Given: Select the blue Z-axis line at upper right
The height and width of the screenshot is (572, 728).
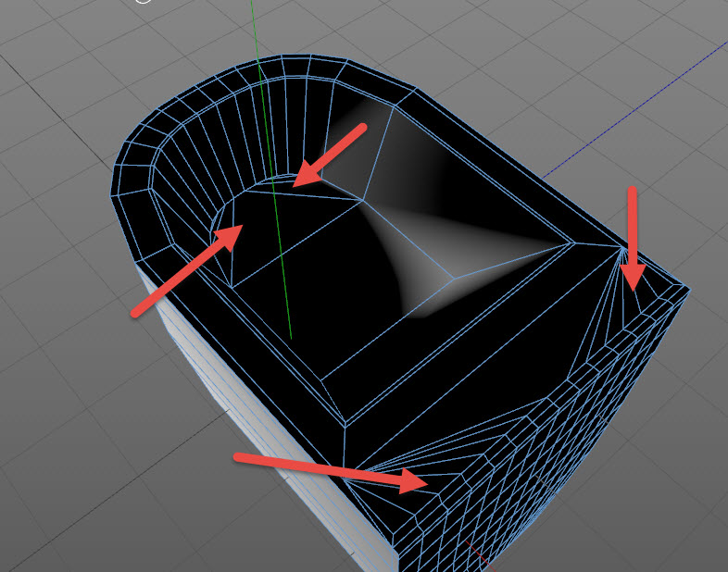Looking at the screenshot, I should click(634, 109).
